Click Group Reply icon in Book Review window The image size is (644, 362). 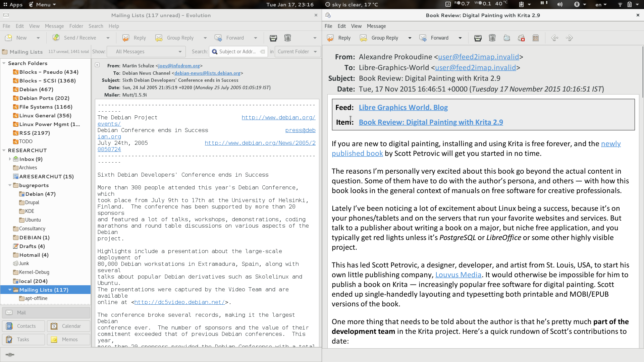(364, 38)
